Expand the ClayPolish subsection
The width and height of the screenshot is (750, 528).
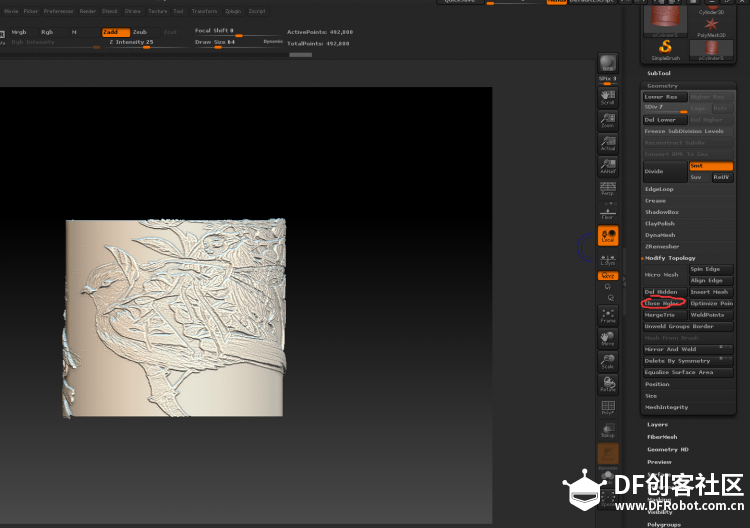pos(660,223)
